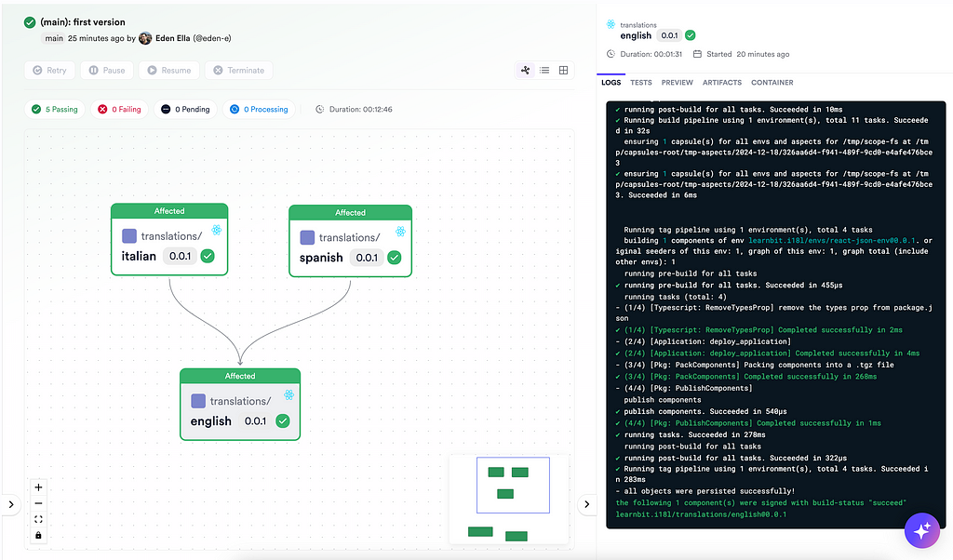Screen dimensions: 953x560
Task: Open the LOGS tab
Action: coord(611,83)
